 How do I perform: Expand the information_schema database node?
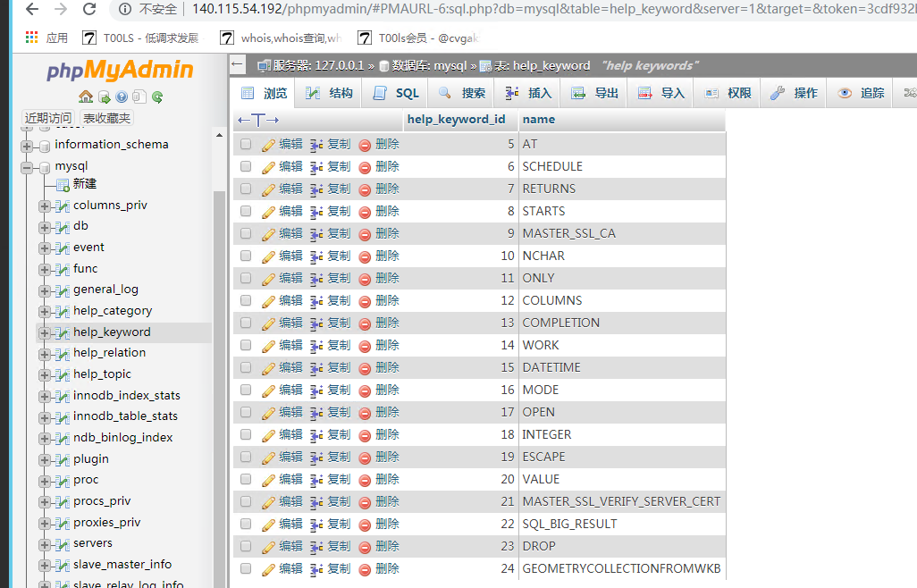(26, 146)
